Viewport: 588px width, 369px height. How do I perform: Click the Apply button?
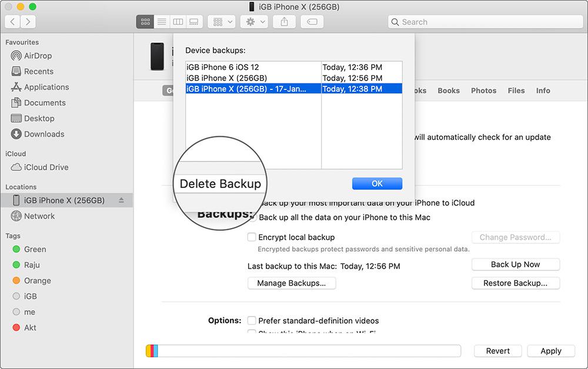pos(552,351)
